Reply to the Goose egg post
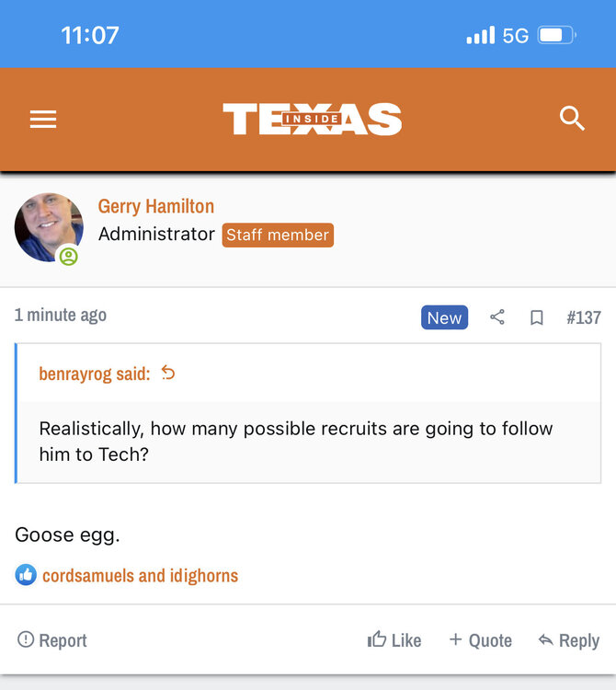The width and height of the screenshot is (616, 690). click(568, 640)
